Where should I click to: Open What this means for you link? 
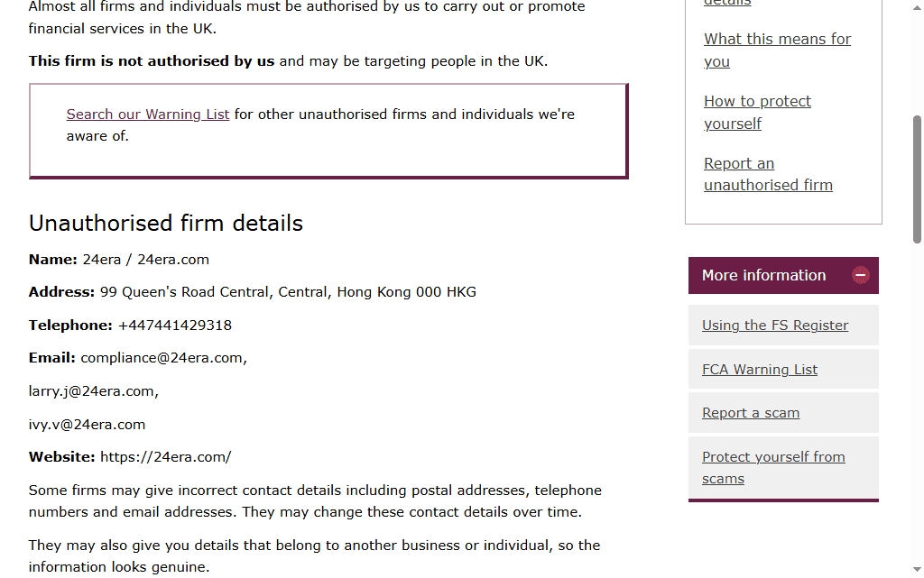[777, 50]
